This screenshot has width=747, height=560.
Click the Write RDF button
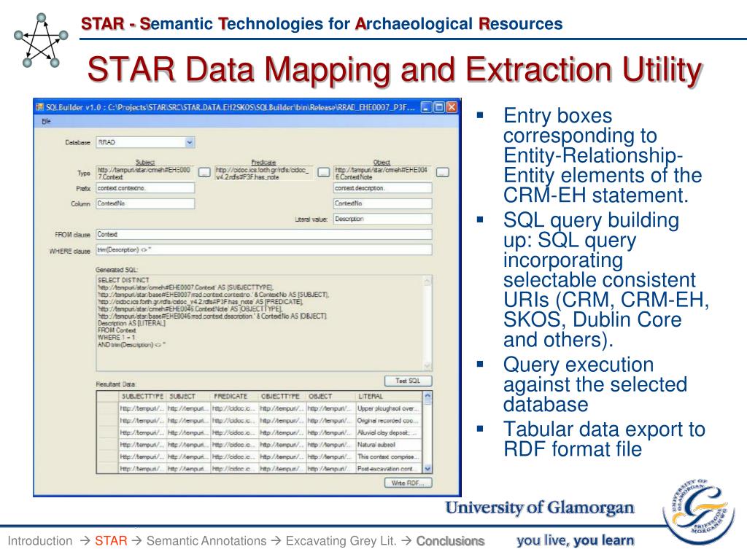[409, 483]
